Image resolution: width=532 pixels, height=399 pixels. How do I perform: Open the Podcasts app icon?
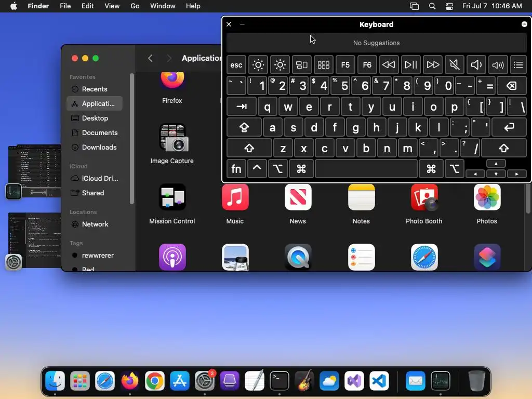click(x=172, y=257)
